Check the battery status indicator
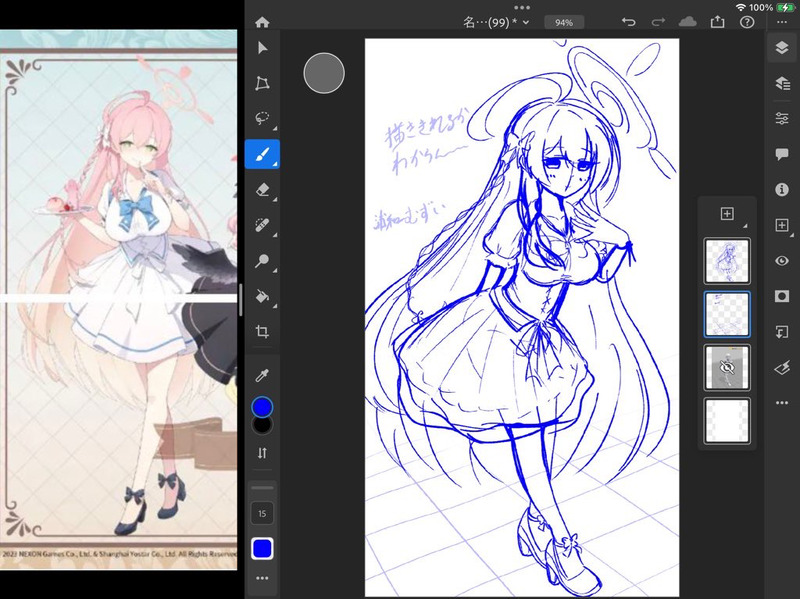This screenshot has height=599, width=800. (x=785, y=7)
